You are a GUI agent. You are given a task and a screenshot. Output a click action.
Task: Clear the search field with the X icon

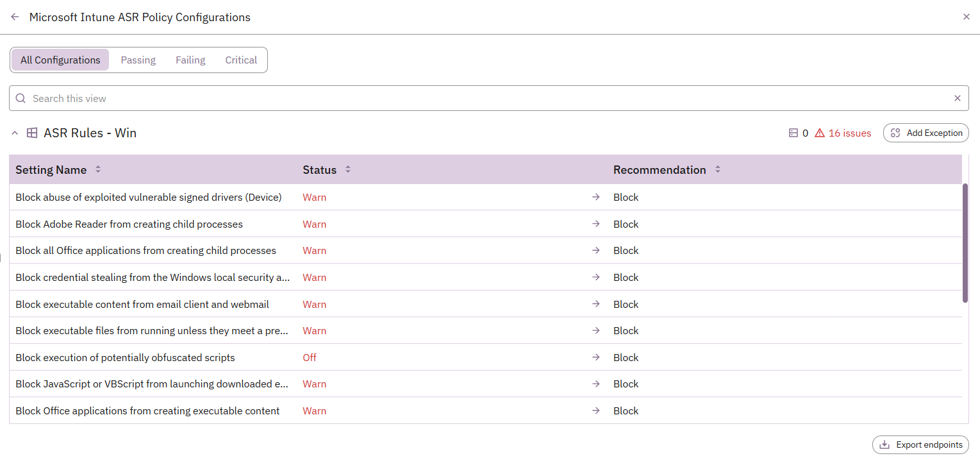[957, 98]
